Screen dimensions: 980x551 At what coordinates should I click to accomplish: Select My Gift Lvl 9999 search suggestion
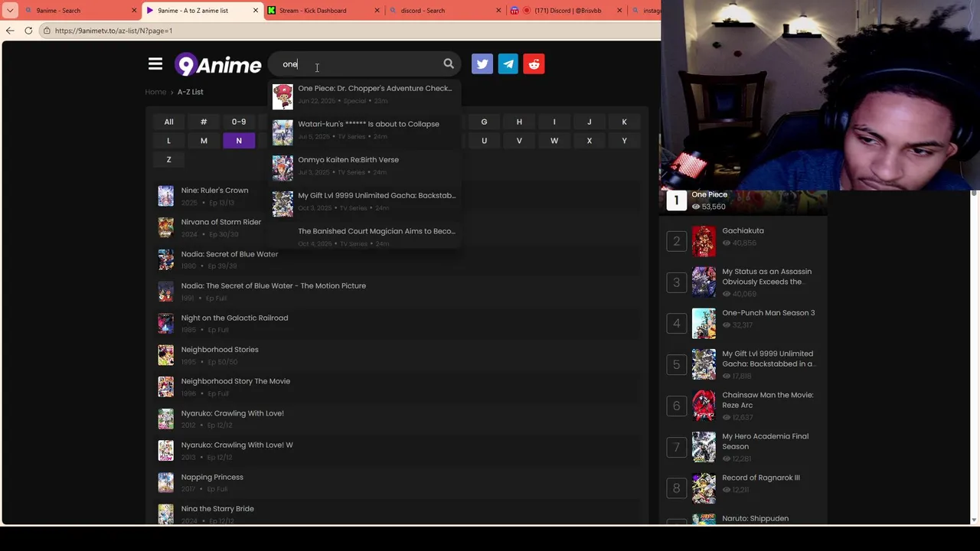[364, 201]
